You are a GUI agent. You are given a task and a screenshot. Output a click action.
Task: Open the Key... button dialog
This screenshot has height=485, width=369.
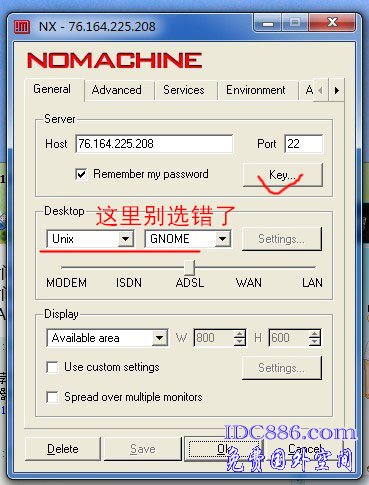283,175
